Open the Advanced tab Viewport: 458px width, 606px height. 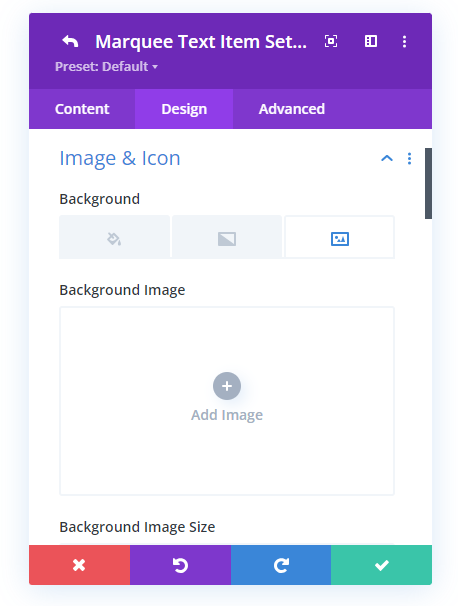292,109
